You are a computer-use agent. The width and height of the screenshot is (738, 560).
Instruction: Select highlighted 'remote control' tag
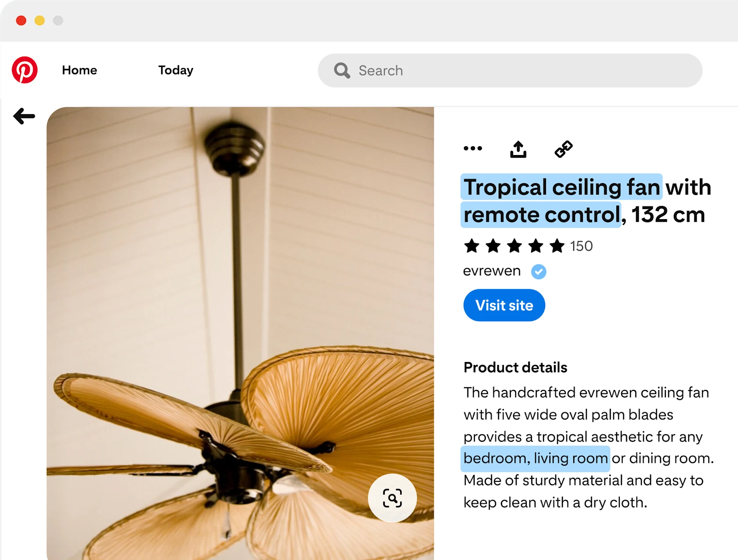pyautogui.click(x=541, y=214)
